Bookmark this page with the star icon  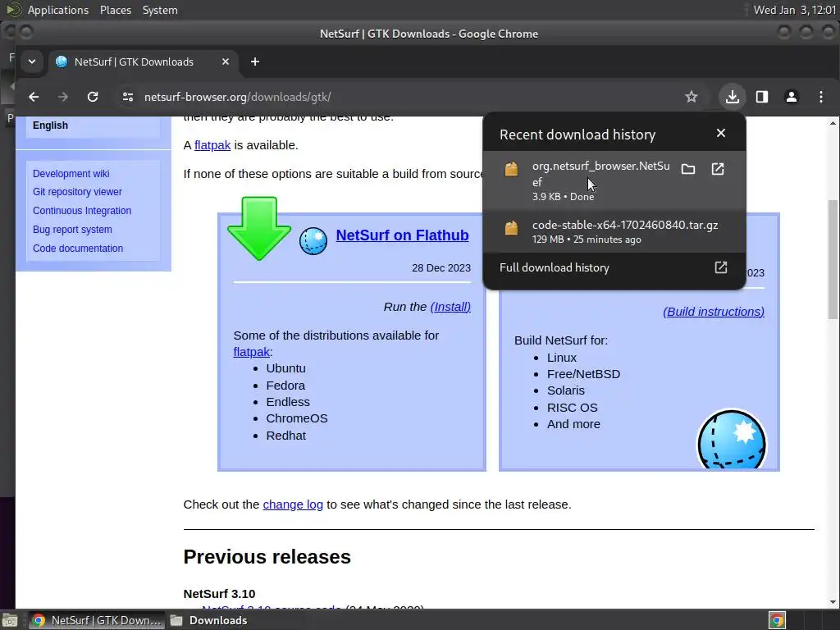tap(691, 97)
